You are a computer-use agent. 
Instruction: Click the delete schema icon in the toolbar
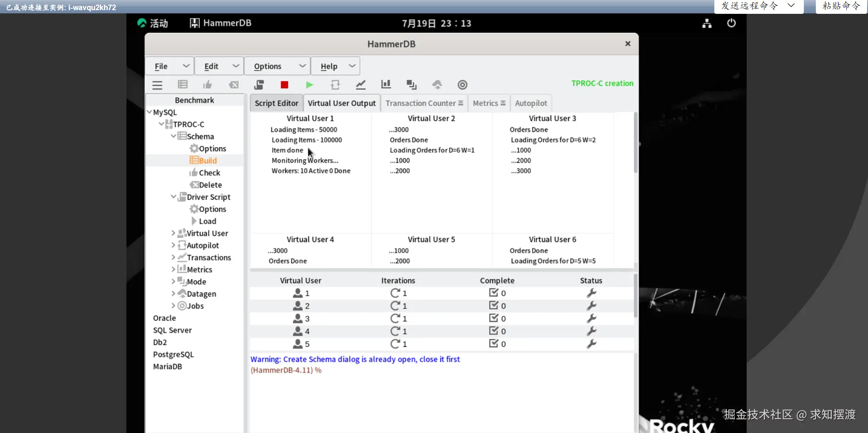[234, 85]
